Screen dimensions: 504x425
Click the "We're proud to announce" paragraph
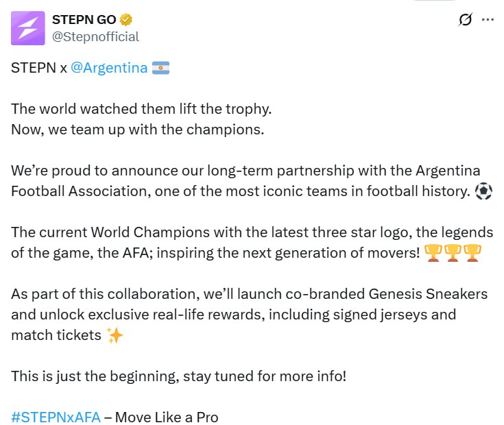pos(252,181)
